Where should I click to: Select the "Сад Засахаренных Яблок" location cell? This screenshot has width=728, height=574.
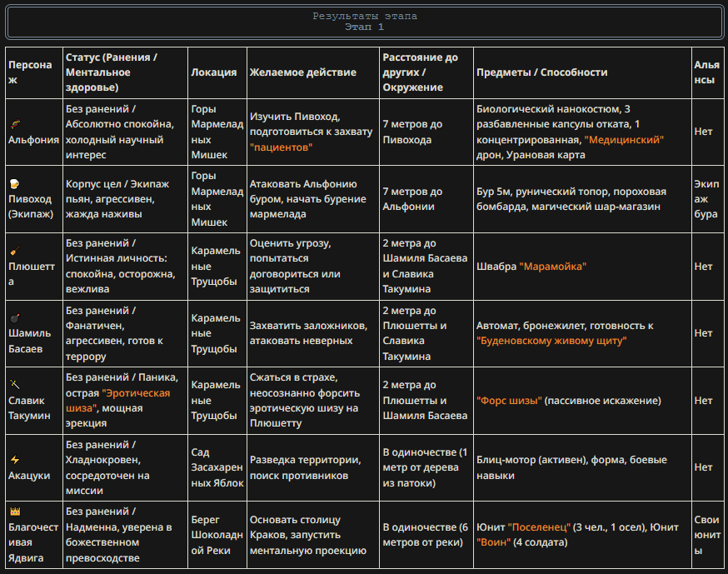click(x=215, y=467)
